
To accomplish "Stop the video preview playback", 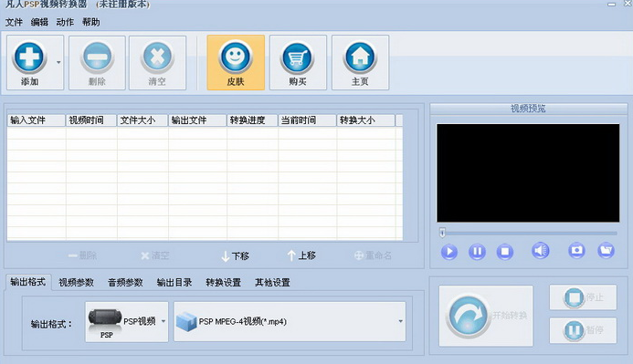I will click(504, 252).
